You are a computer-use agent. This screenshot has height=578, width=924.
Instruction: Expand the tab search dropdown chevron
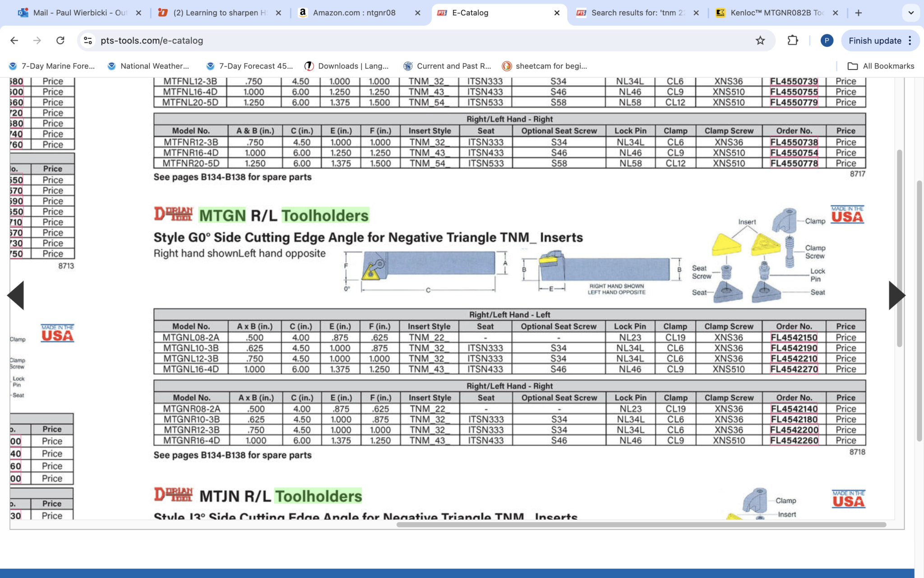click(x=910, y=13)
